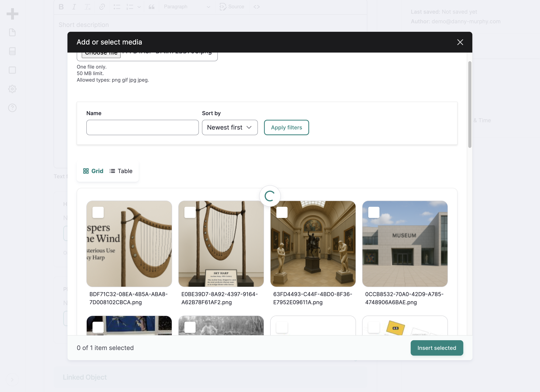This screenshot has width=540, height=392.
Task: Click the Link icon in editor toolbar
Action: coord(102,7)
